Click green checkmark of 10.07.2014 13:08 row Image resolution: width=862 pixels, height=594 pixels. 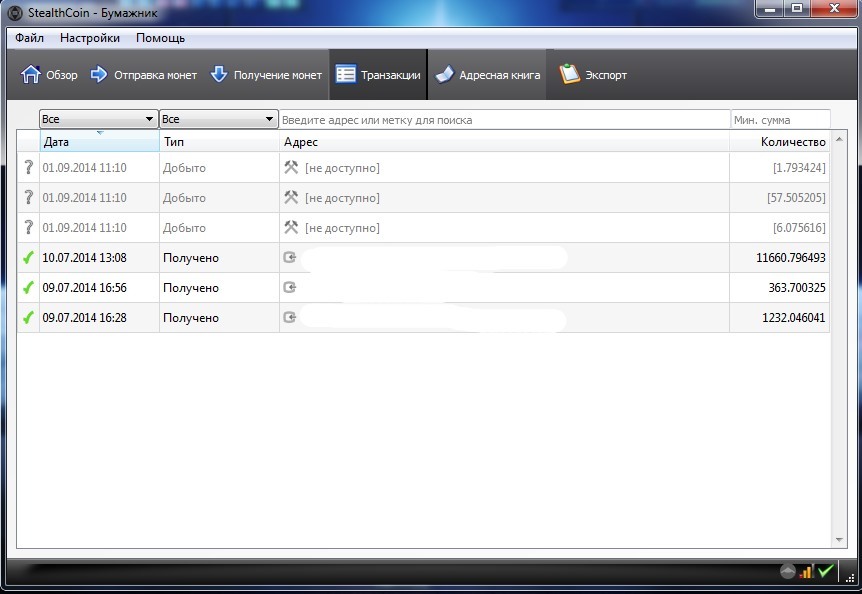pyautogui.click(x=28, y=257)
